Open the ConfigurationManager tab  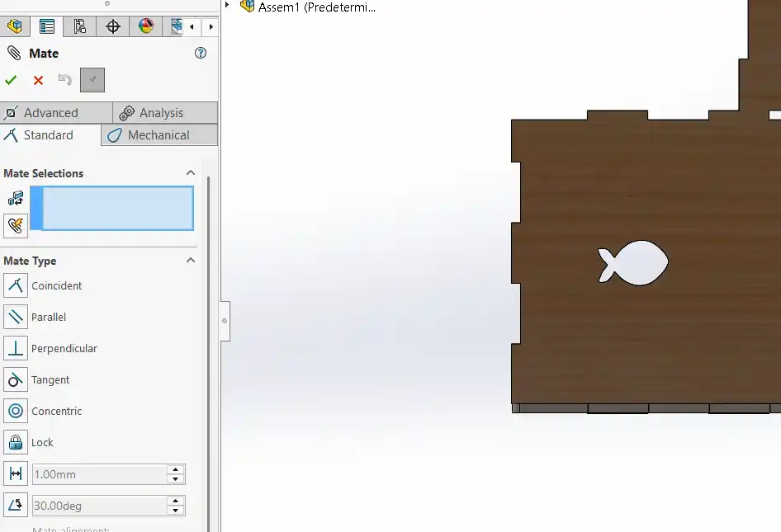[x=79, y=26]
